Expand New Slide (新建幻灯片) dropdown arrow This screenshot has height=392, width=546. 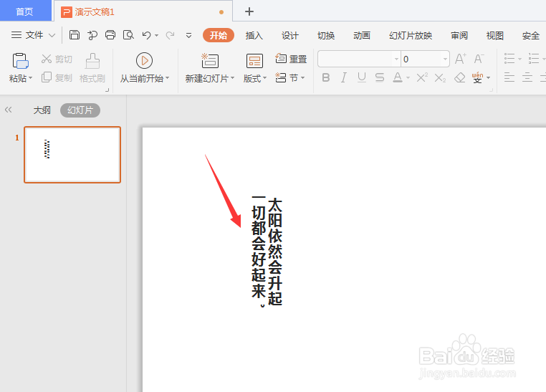coord(232,78)
